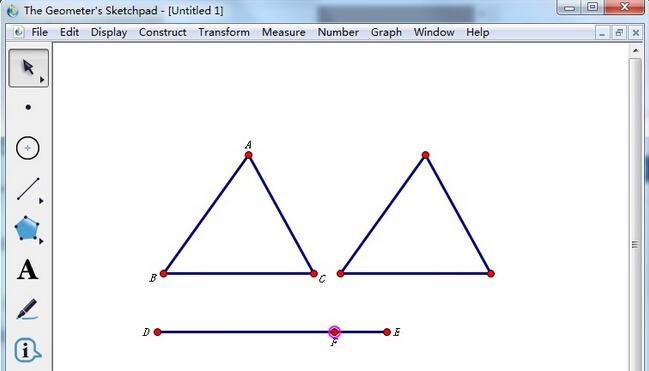Click the document icon beside File
649x371 pixels.
tap(19, 32)
